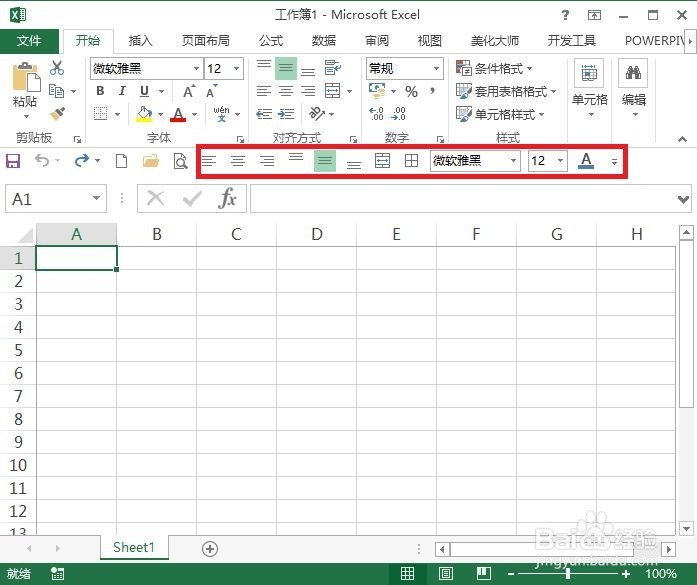Click the accounting number format icon
This screenshot has height=585, width=697.
[x=377, y=91]
